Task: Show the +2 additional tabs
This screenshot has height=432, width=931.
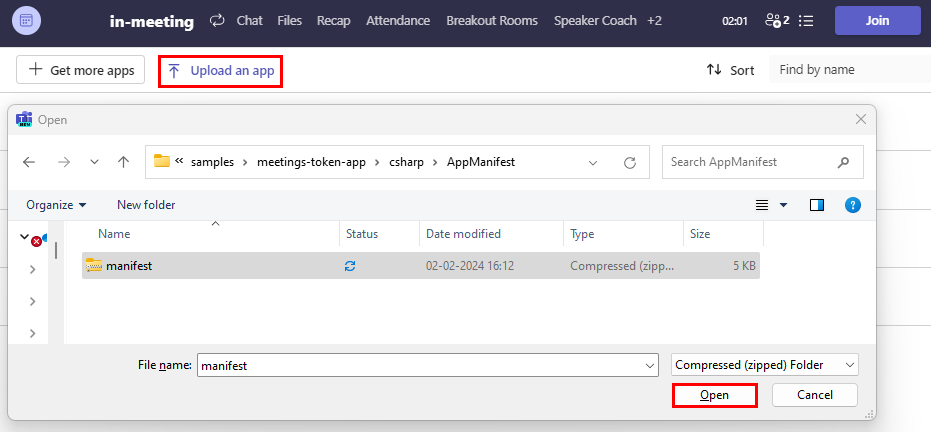Action: click(654, 21)
